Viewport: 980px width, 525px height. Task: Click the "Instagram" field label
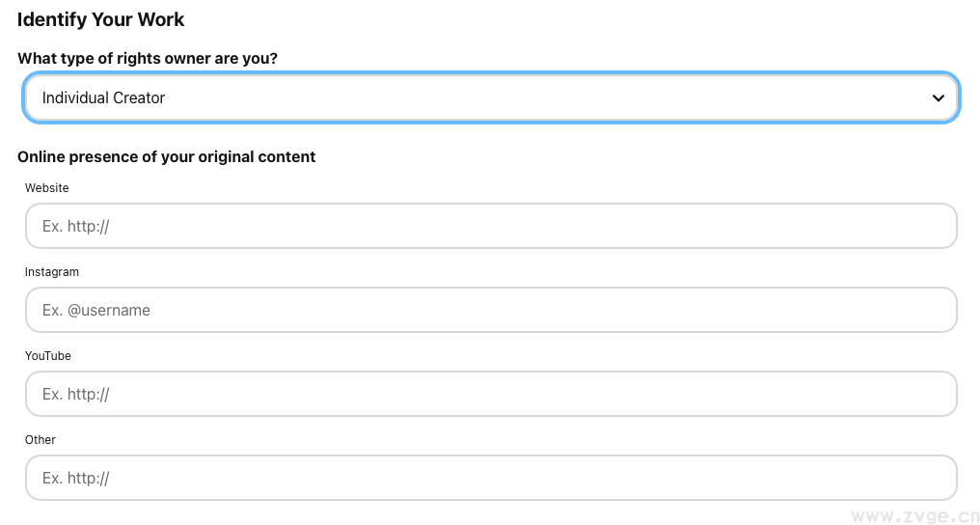52,272
